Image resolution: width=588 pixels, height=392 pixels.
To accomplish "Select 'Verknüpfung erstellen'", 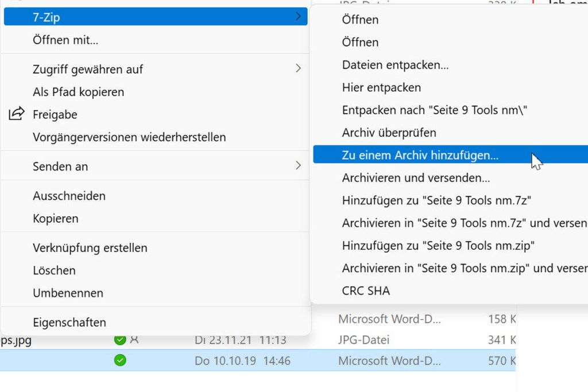I will (x=90, y=248).
